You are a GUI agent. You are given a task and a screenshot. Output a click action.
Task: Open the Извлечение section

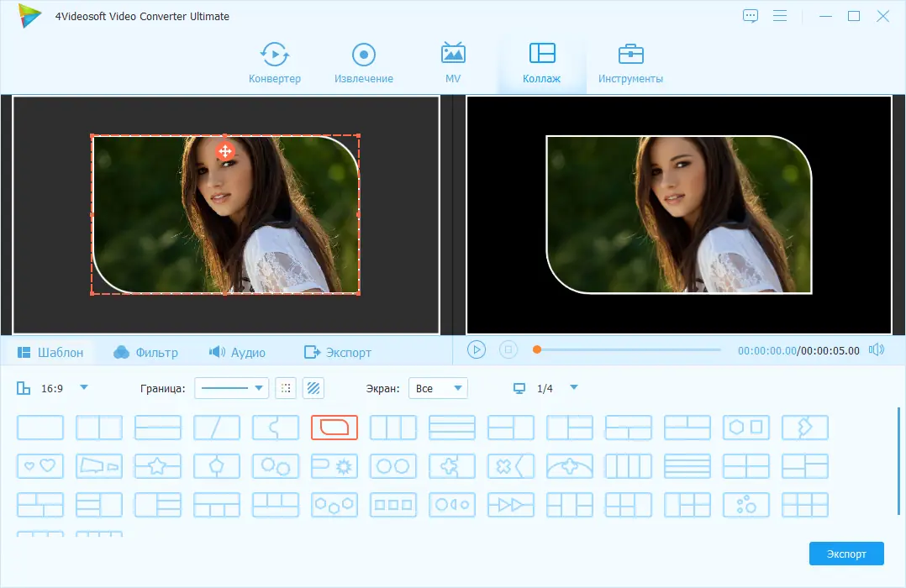(363, 63)
